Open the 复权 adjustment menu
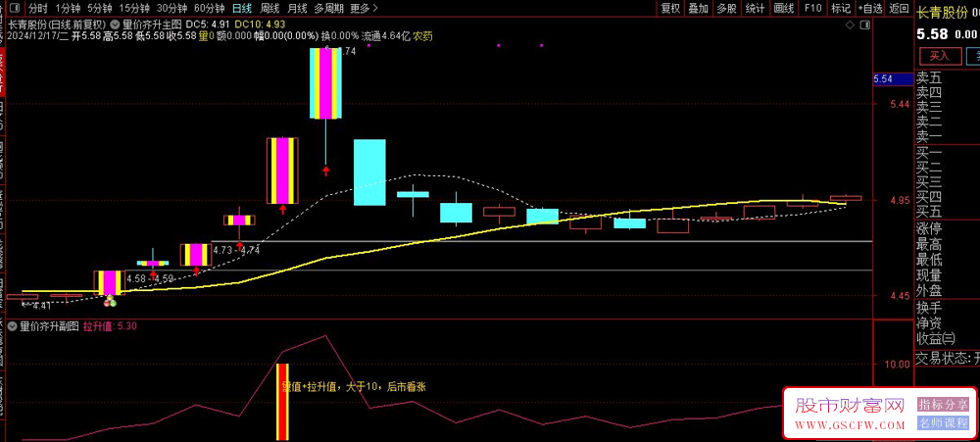The image size is (980, 442). [670, 8]
